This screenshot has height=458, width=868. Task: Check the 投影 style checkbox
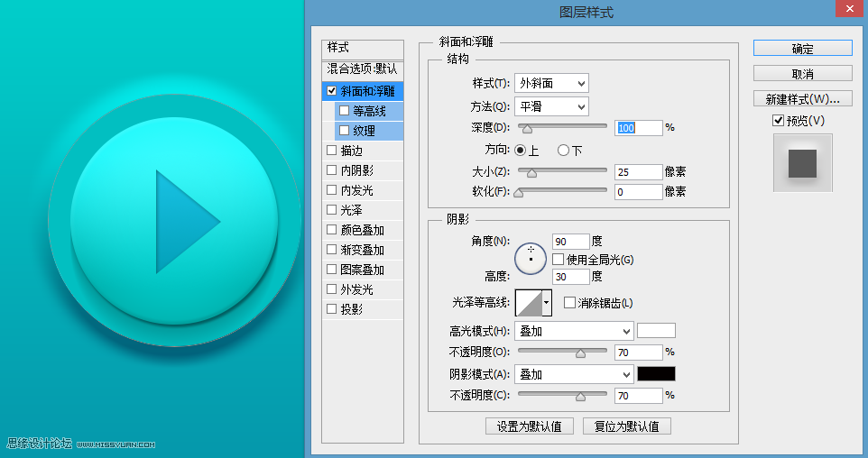point(331,309)
